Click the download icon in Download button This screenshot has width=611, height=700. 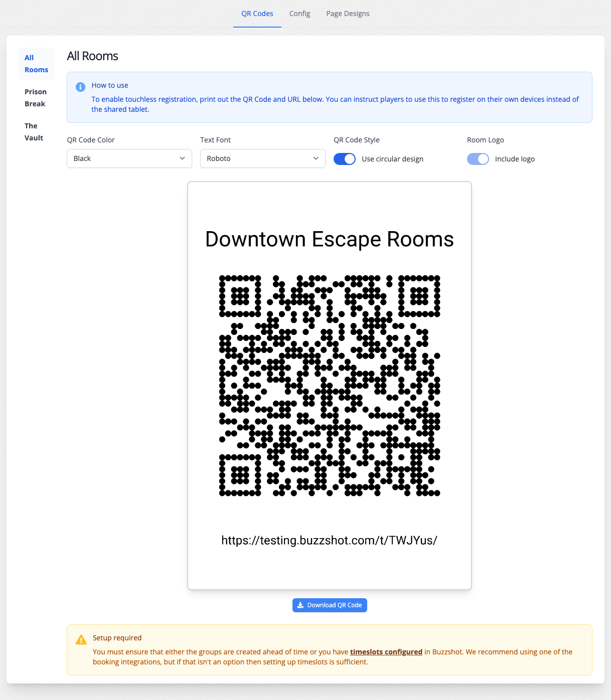tap(300, 605)
